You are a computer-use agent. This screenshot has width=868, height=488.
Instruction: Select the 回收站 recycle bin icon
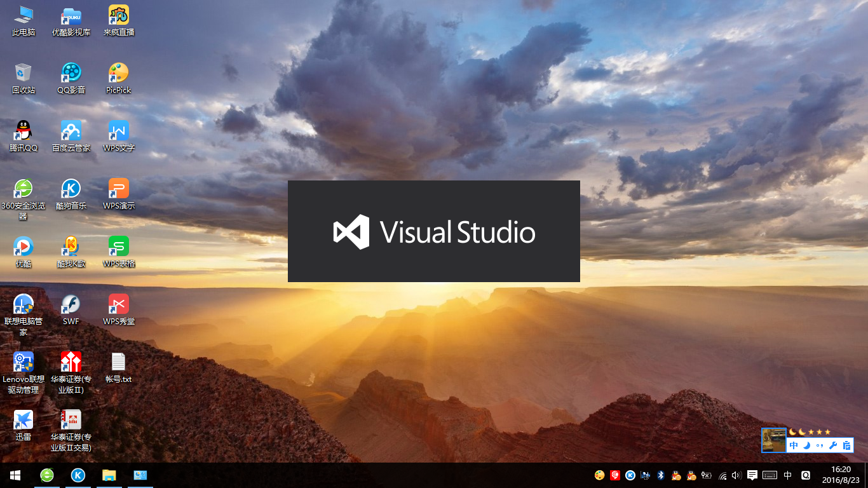[24, 78]
